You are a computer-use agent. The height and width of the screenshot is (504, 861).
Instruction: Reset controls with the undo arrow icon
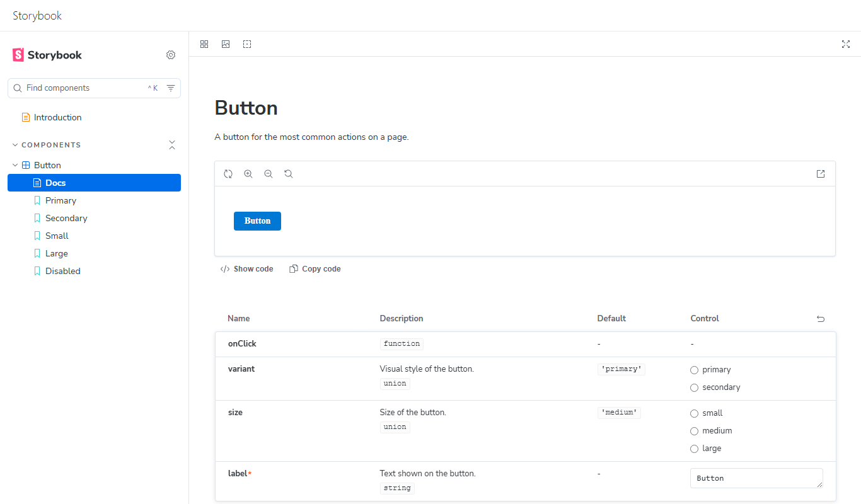pos(821,319)
